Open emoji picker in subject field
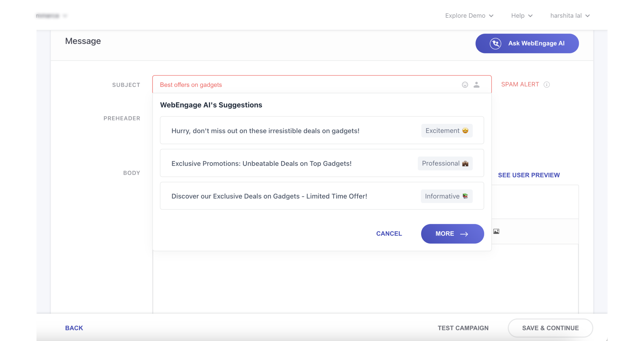This screenshot has width=644, height=341. (x=465, y=85)
